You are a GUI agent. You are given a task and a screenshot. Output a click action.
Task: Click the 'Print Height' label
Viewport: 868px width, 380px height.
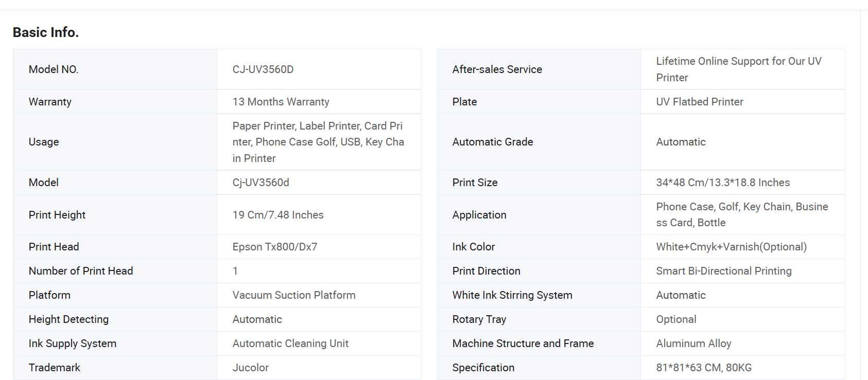point(57,215)
